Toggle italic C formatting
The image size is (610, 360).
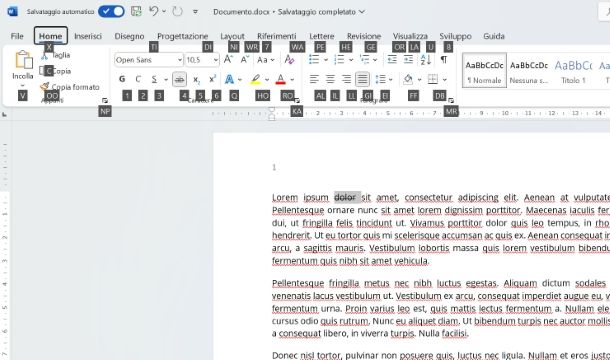(x=138, y=79)
